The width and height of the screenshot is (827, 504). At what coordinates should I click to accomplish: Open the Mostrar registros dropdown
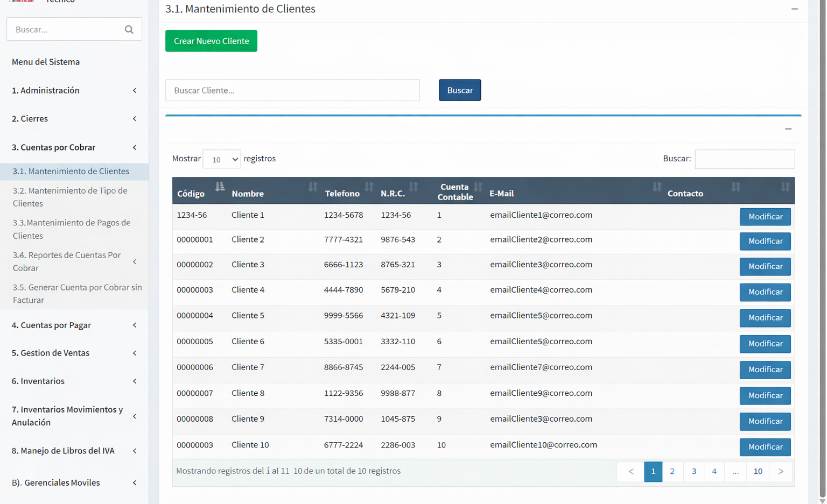point(222,159)
